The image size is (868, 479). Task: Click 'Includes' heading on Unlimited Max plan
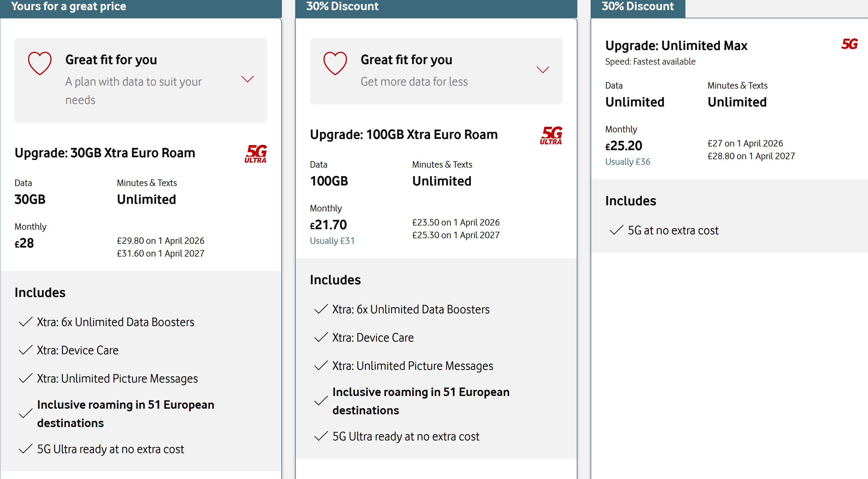(631, 201)
